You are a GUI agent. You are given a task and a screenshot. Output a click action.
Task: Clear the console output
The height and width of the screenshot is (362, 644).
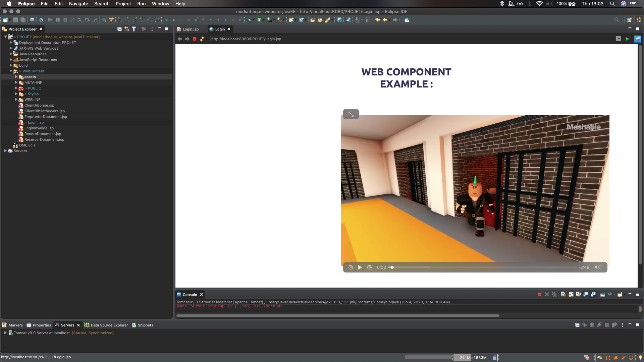pos(563,295)
